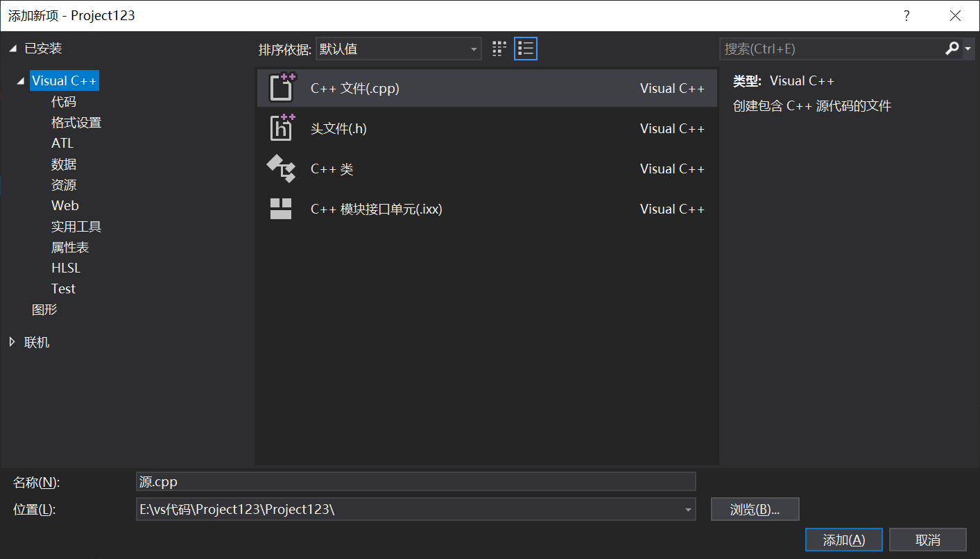Collapse the 已安装 tree node
Image resolution: width=980 pixels, height=559 pixels.
coord(12,48)
